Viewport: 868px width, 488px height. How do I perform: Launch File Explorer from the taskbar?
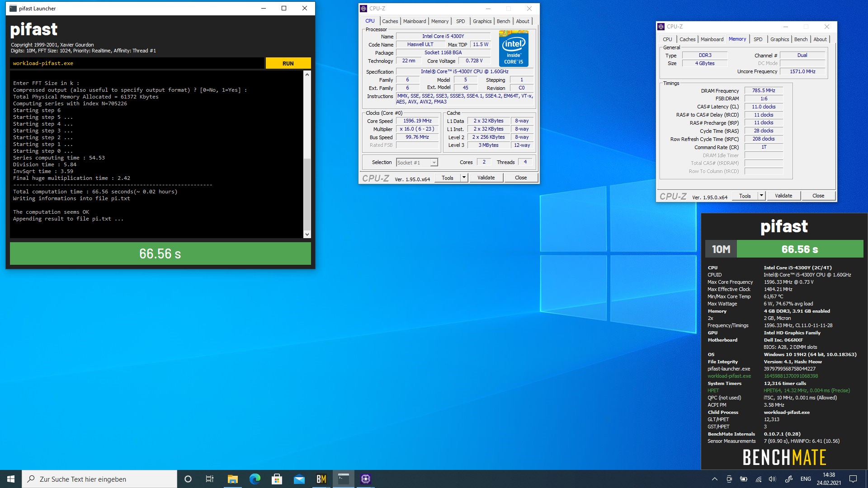point(232,479)
